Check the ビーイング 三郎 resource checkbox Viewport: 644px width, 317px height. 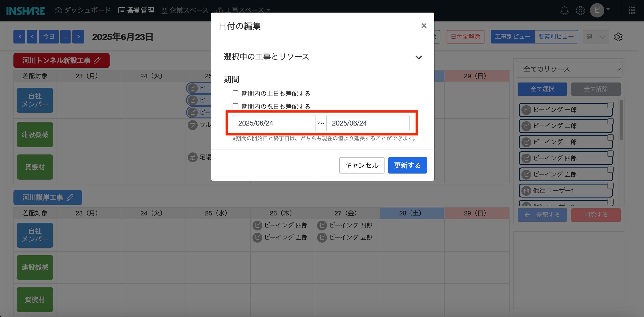610,137
